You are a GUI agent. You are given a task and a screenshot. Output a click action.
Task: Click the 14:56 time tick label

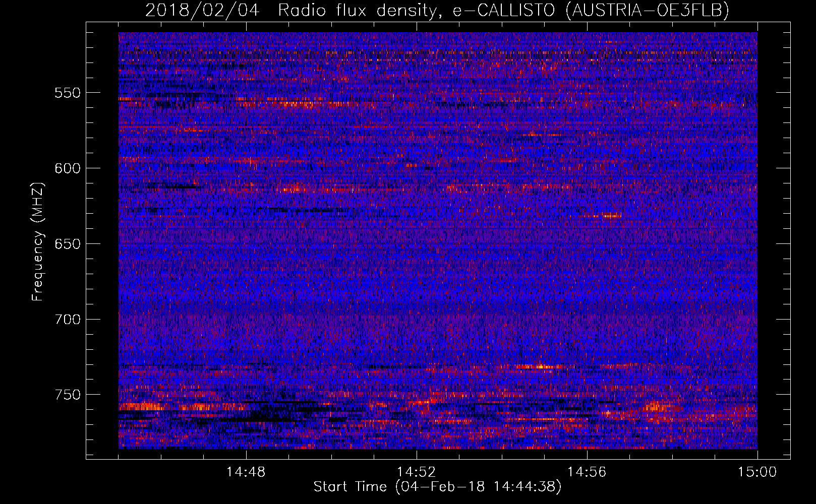(x=587, y=472)
